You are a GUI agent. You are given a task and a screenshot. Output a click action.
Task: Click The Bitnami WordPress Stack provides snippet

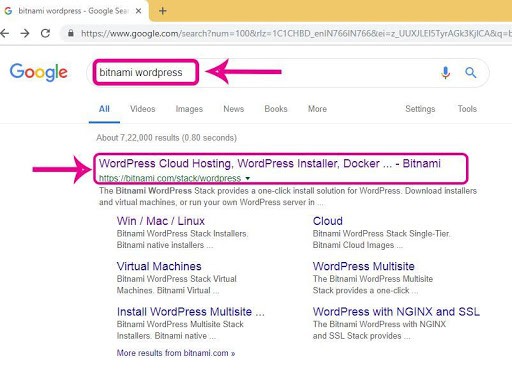point(288,196)
